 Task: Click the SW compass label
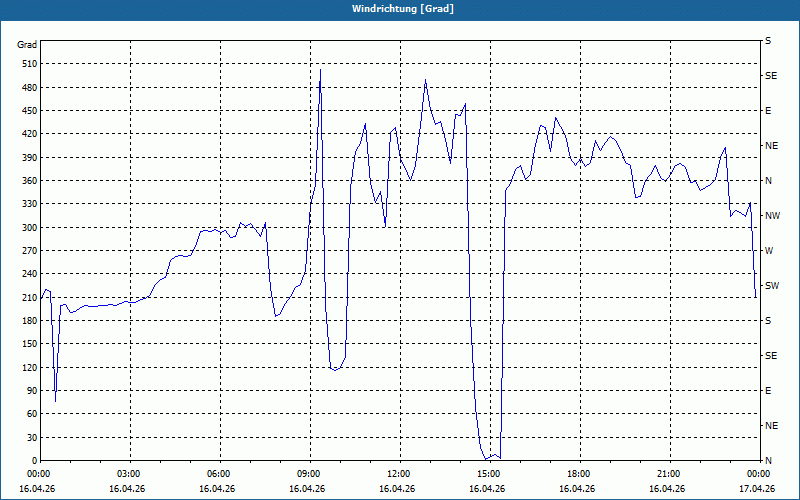[x=772, y=286]
